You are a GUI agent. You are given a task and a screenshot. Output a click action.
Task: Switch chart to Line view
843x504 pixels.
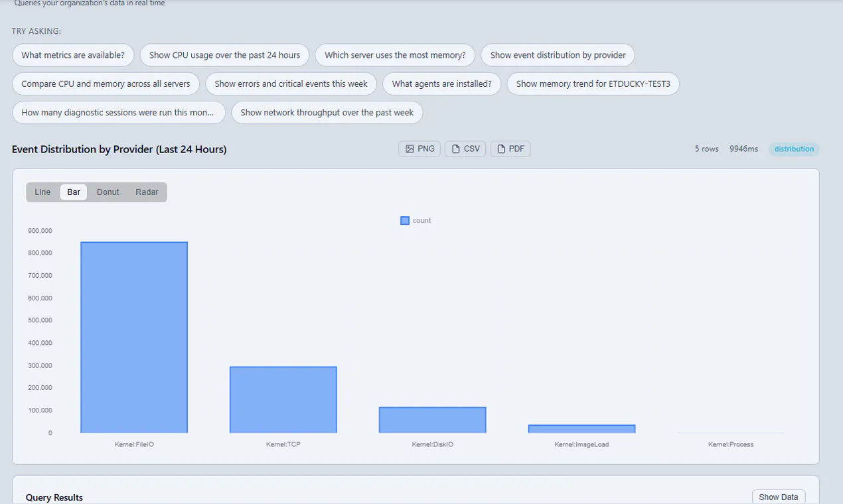(x=42, y=192)
